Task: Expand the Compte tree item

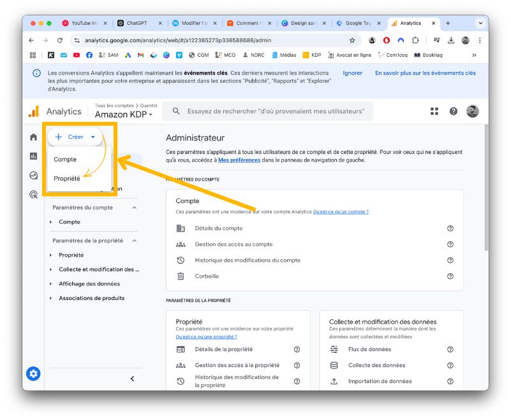Action: [51, 222]
